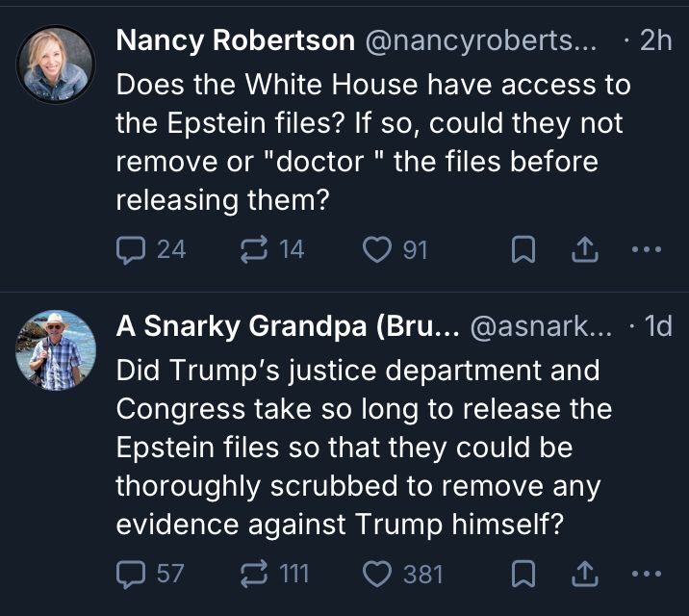689x616 pixels.
Task: Open Nancy Robertson's profile picture
Action: click(x=57, y=64)
